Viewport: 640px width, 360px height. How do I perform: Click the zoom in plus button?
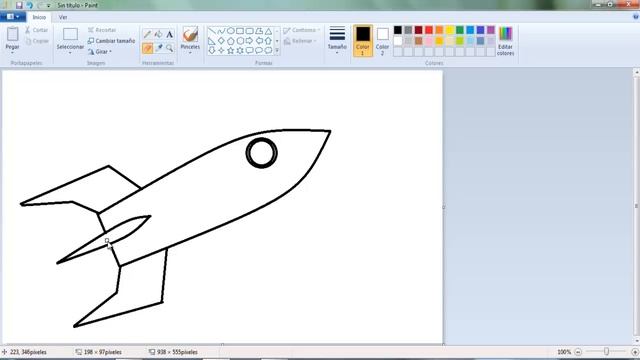click(x=635, y=352)
